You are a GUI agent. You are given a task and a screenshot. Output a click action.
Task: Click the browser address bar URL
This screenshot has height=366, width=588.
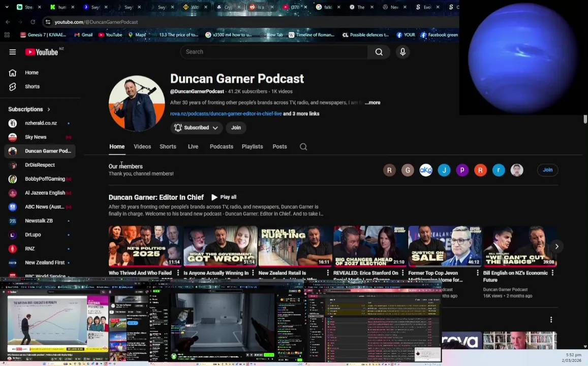(97, 22)
